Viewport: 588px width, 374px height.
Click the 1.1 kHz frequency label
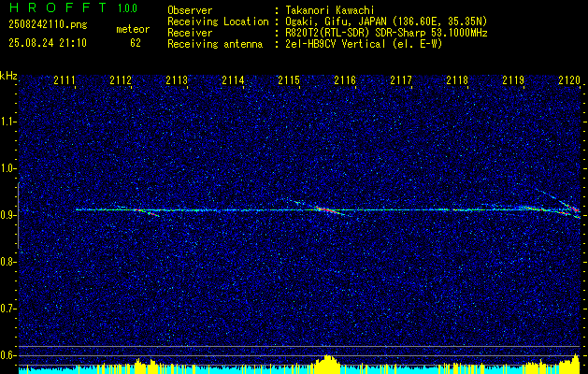[x=7, y=122]
